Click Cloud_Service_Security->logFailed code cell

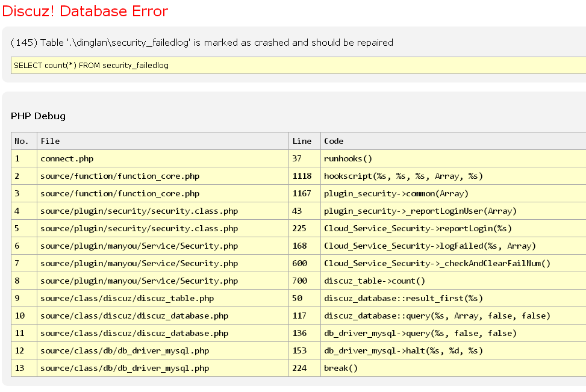pos(429,246)
